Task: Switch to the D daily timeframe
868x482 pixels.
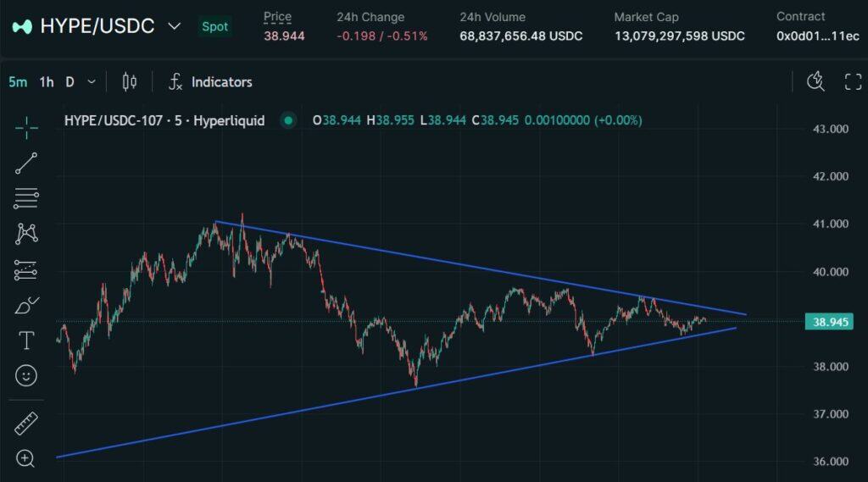Action: [x=70, y=82]
